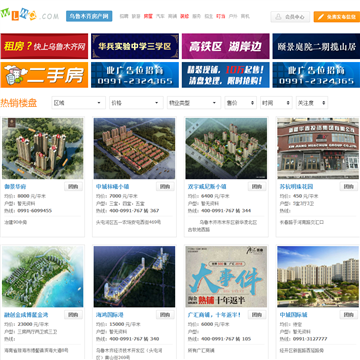360x360 pixels.
Task: Open the 关注度 sort selector
Action: (312, 103)
